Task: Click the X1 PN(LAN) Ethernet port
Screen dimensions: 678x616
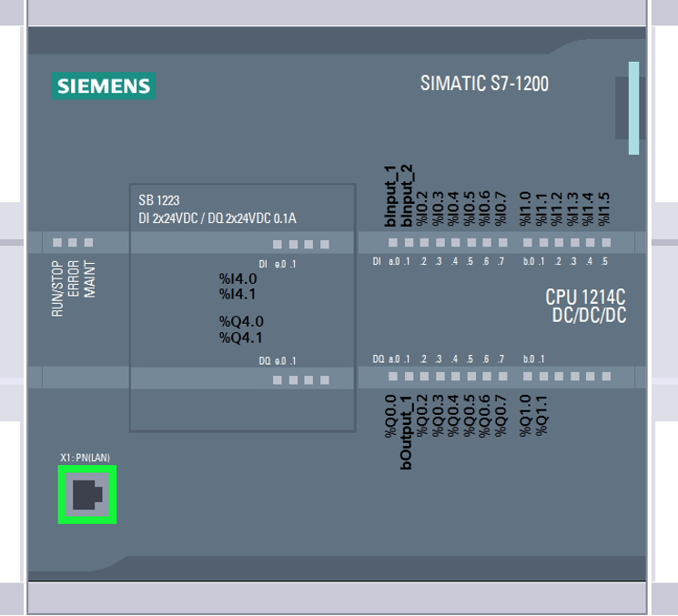Action: click(87, 495)
